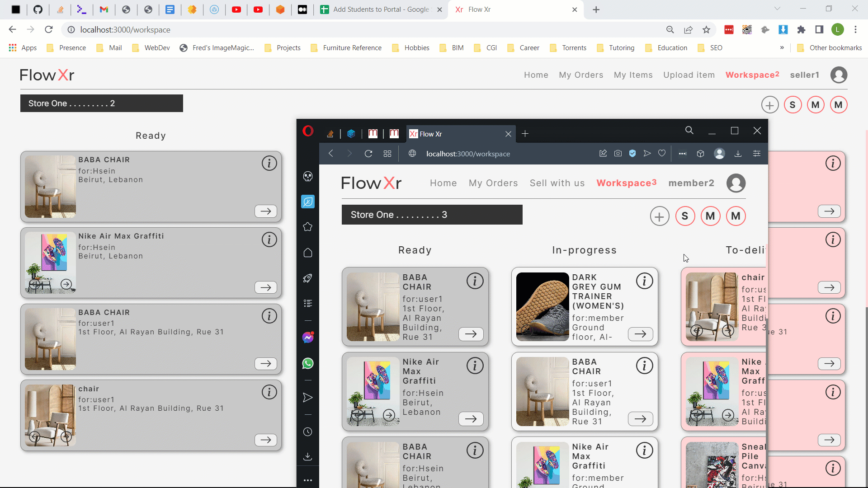This screenshot has width=868, height=488.
Task: Open WhatsApp in the Opera sidebar
Action: point(308,363)
